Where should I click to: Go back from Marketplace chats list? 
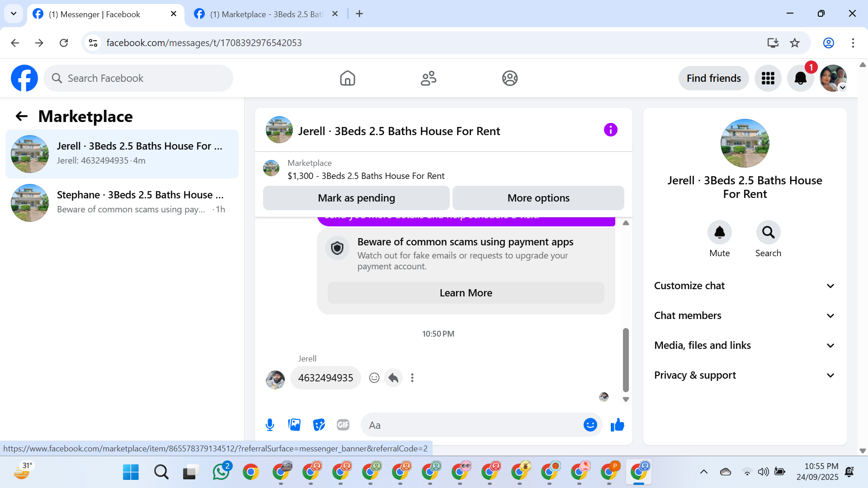point(21,117)
